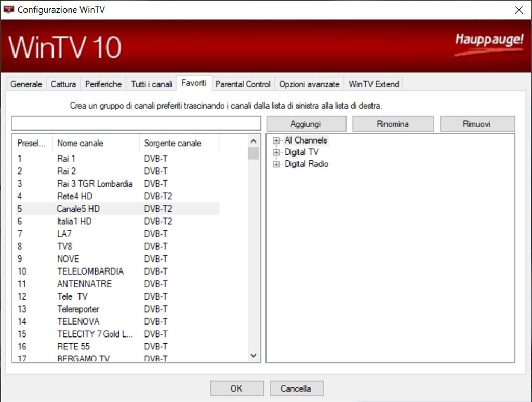Screen dimensions: 532x402
Task: Click the WinTV app icon in title bar
Action: coord(8,9)
